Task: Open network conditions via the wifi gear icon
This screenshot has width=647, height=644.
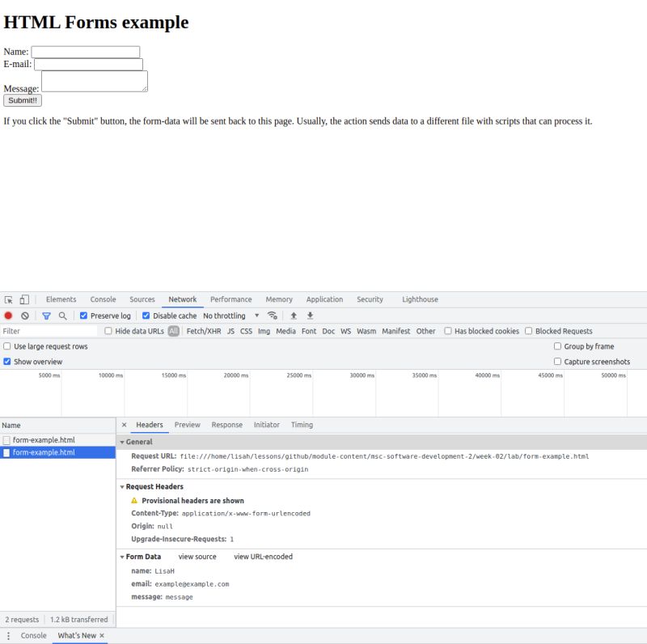Action: 271,316
